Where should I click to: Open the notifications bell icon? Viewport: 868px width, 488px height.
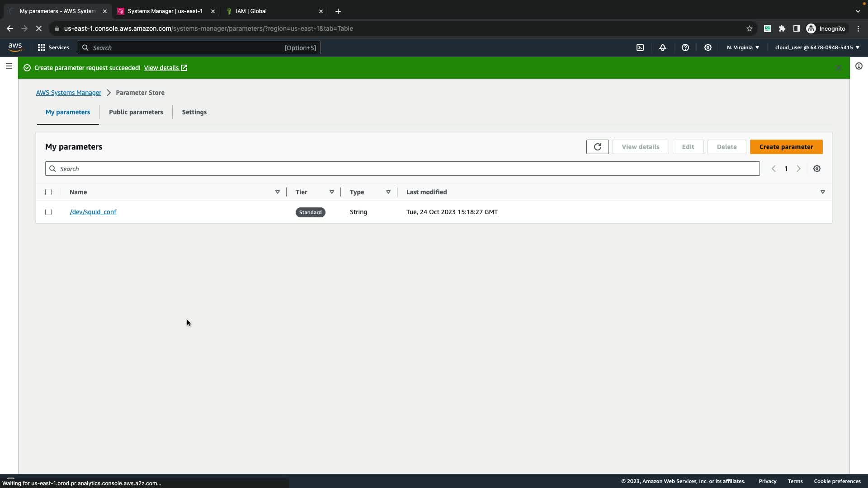point(663,47)
